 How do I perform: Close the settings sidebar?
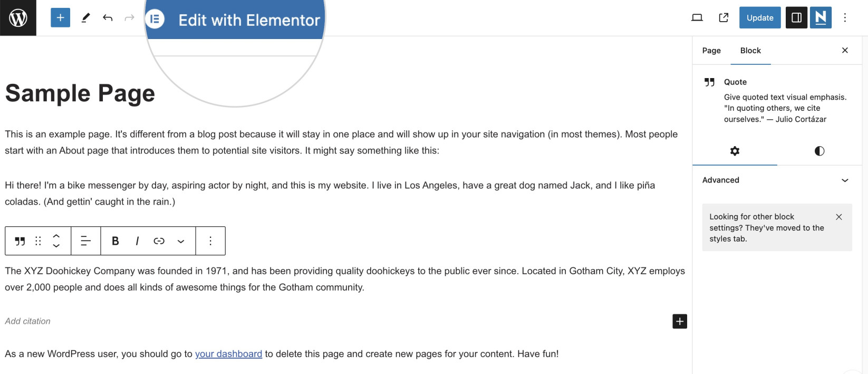[845, 50]
